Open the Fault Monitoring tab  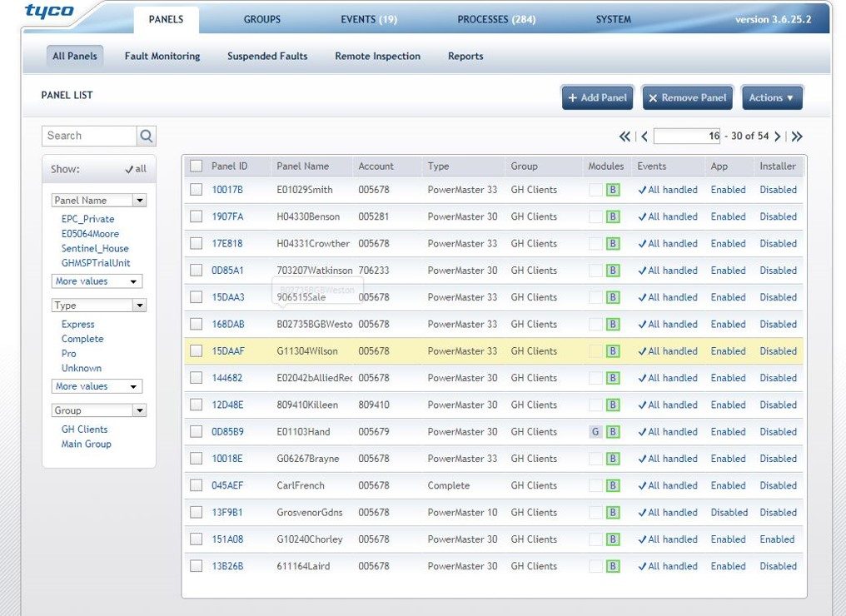click(x=162, y=57)
